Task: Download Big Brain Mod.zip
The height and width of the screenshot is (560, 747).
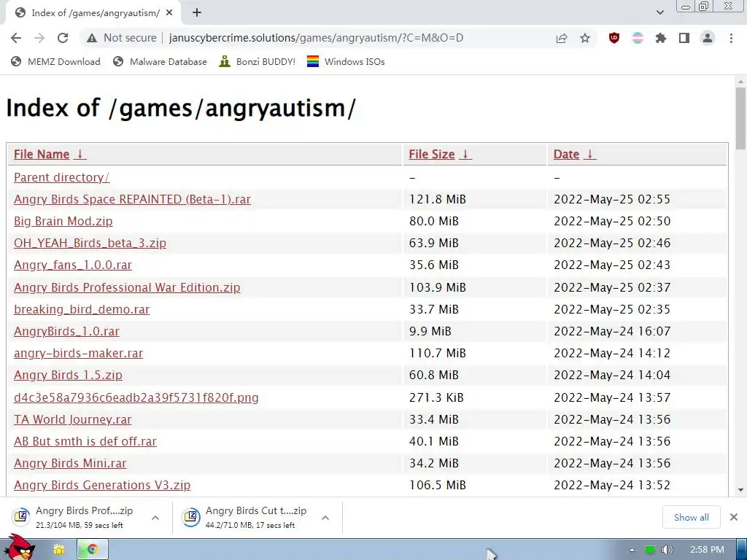Action: pyautogui.click(x=63, y=221)
